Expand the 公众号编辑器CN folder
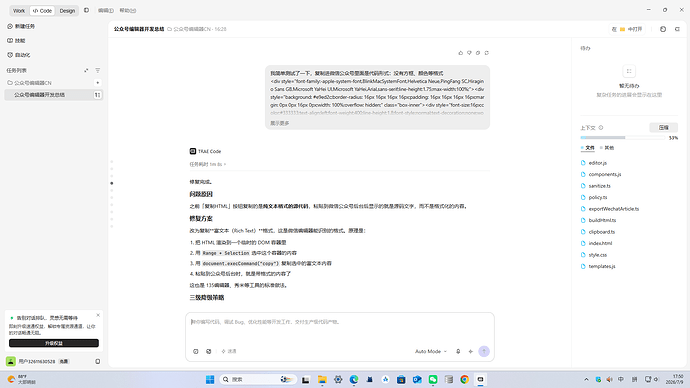The image size is (690, 388). point(29,83)
